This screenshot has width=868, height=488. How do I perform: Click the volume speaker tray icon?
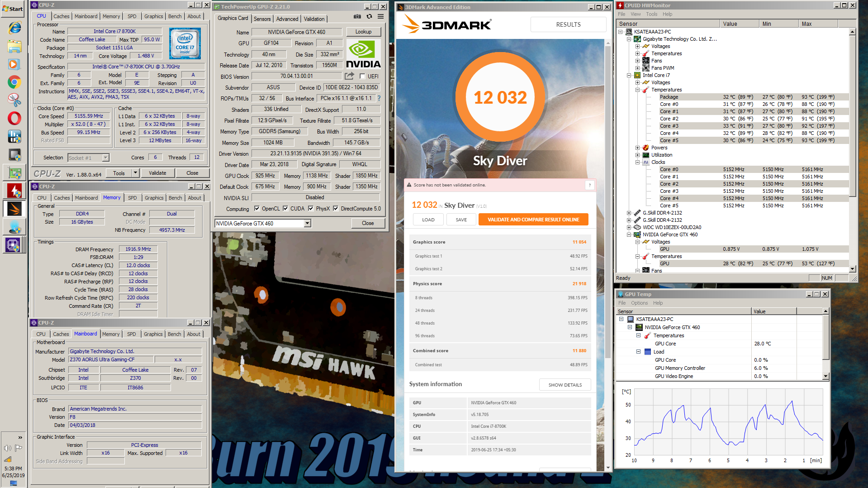[8, 448]
